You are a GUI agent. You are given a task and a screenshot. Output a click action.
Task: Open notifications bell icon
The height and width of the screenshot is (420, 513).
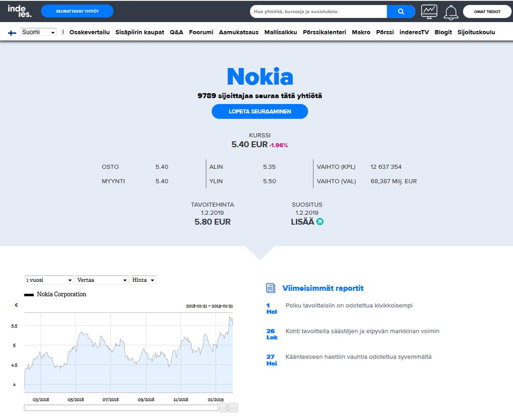[450, 13]
